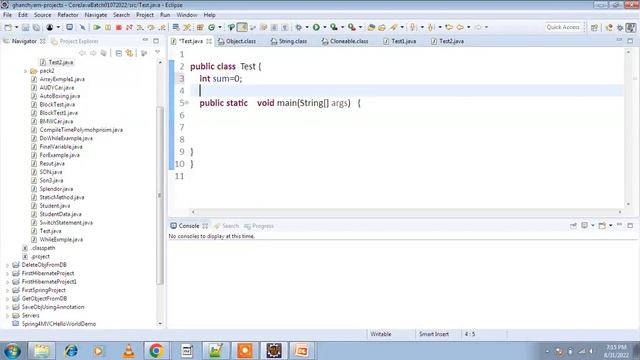Screen dimensions: 640x360
Task: Switch to Project Explorer tab
Action: tap(75, 41)
